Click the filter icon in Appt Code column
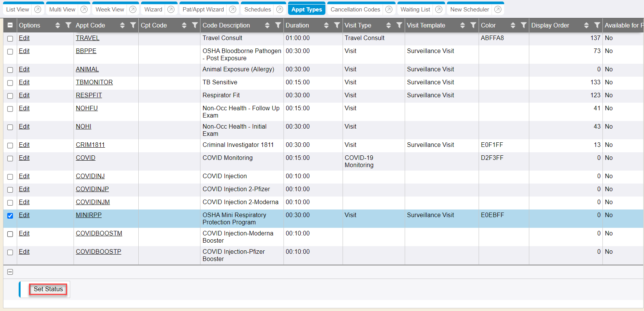 pos(133,25)
